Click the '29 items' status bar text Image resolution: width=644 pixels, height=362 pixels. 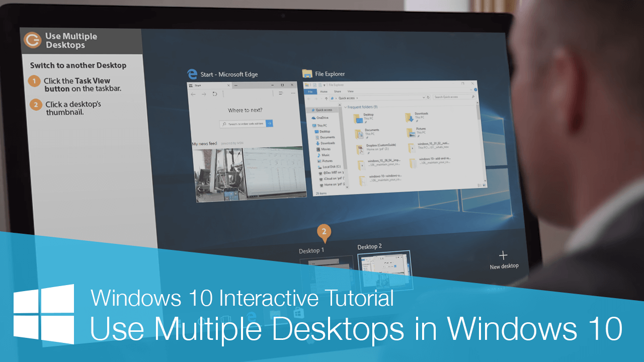coord(321,193)
